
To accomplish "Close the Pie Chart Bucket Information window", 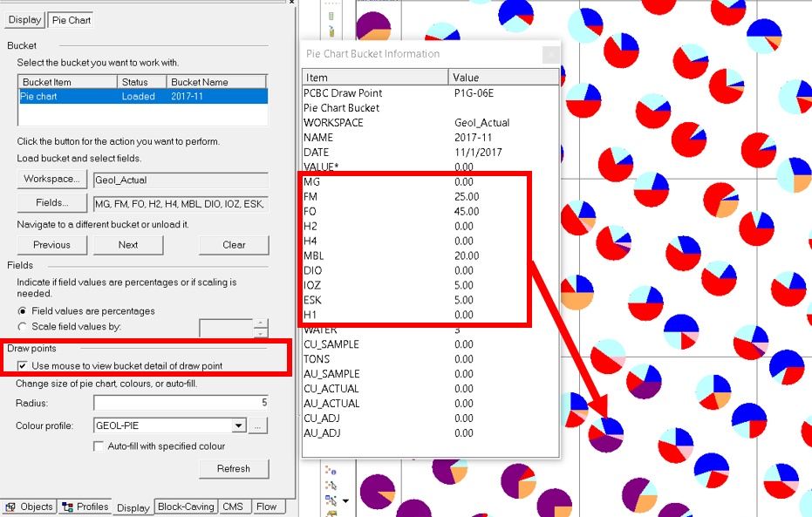I will click(x=550, y=54).
